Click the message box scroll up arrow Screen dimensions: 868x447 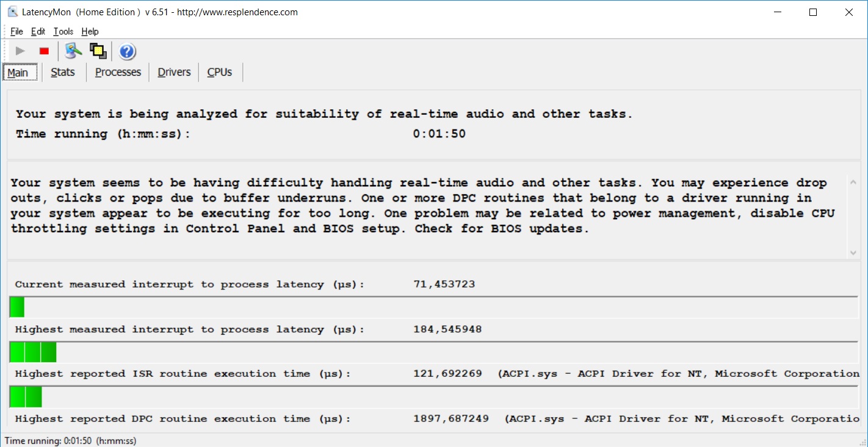tap(853, 181)
